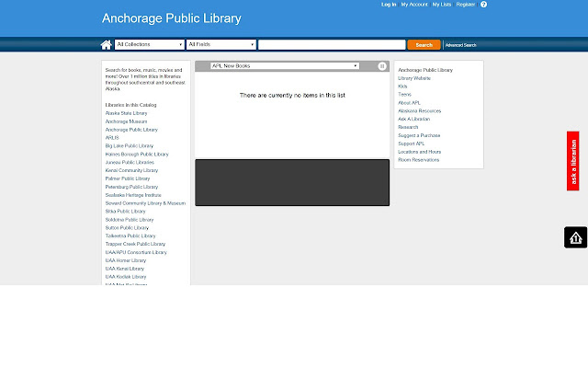This screenshot has width=588, height=368.
Task: Open Juneau Public Libraries
Action: (130, 162)
